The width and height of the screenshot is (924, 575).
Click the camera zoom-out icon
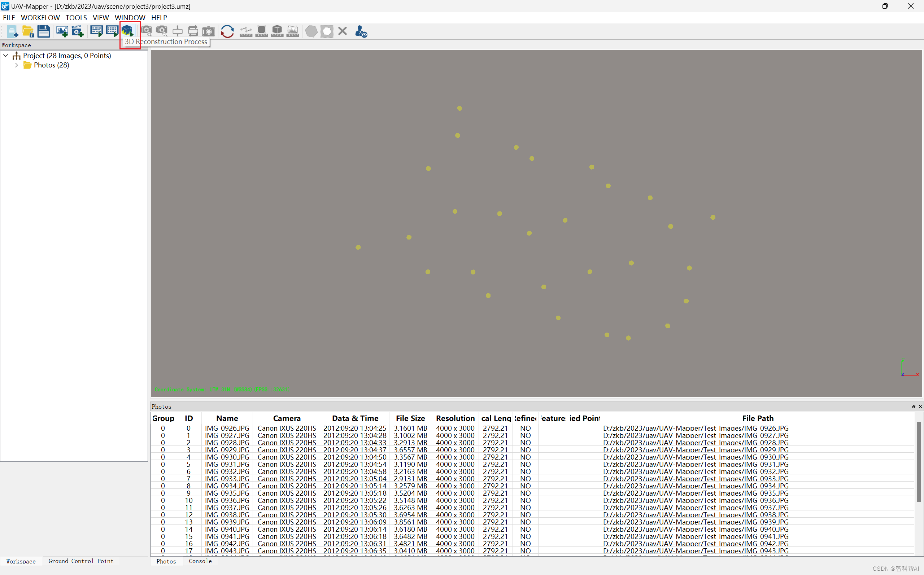[x=162, y=31]
